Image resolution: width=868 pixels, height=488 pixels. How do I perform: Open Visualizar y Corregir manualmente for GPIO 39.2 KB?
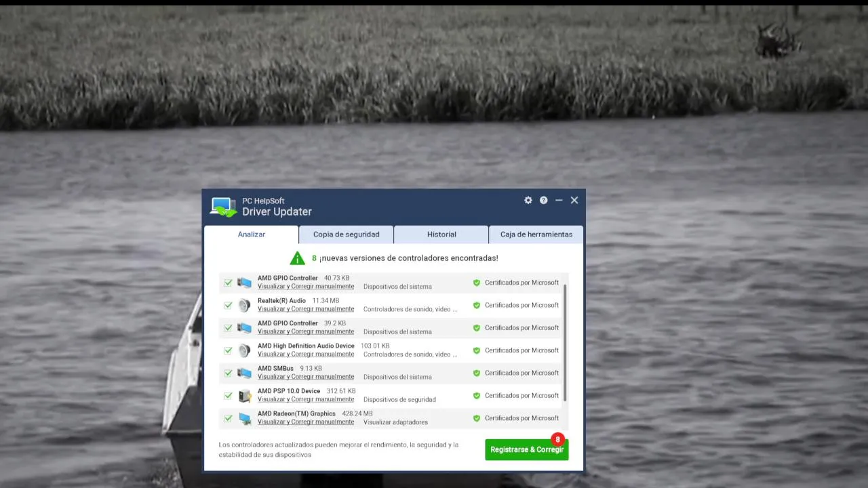tap(306, 331)
